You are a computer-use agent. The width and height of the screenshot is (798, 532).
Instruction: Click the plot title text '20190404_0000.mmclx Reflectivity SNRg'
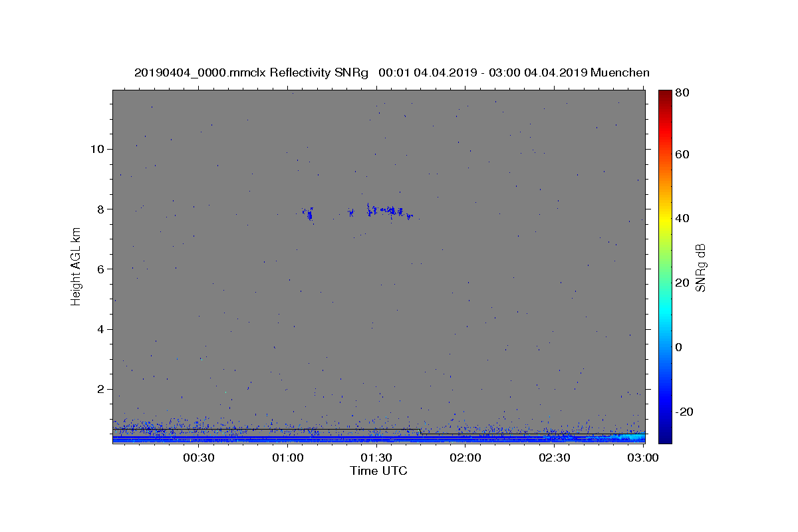[x=251, y=72]
